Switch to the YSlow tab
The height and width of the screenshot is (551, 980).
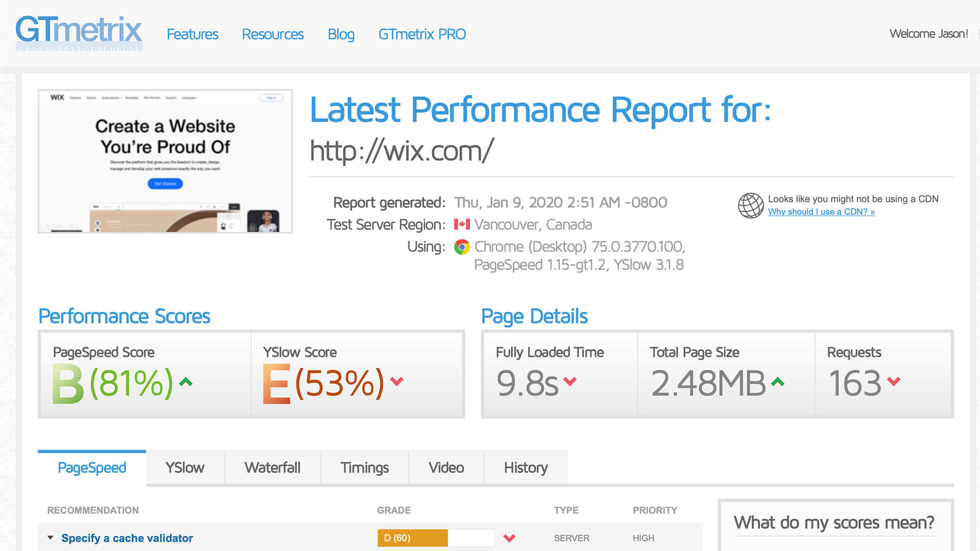click(x=185, y=468)
